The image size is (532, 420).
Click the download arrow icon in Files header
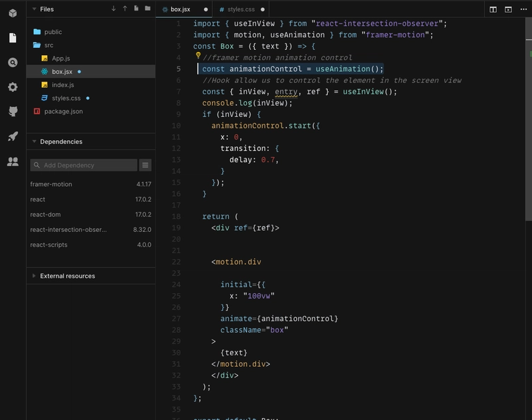pyautogui.click(x=114, y=9)
